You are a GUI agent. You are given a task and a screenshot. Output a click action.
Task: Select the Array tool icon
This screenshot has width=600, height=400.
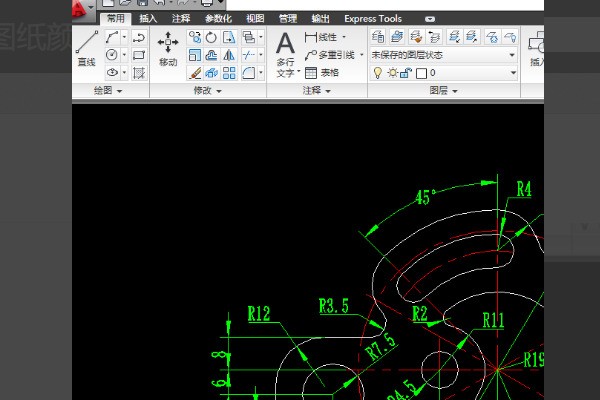[230, 73]
